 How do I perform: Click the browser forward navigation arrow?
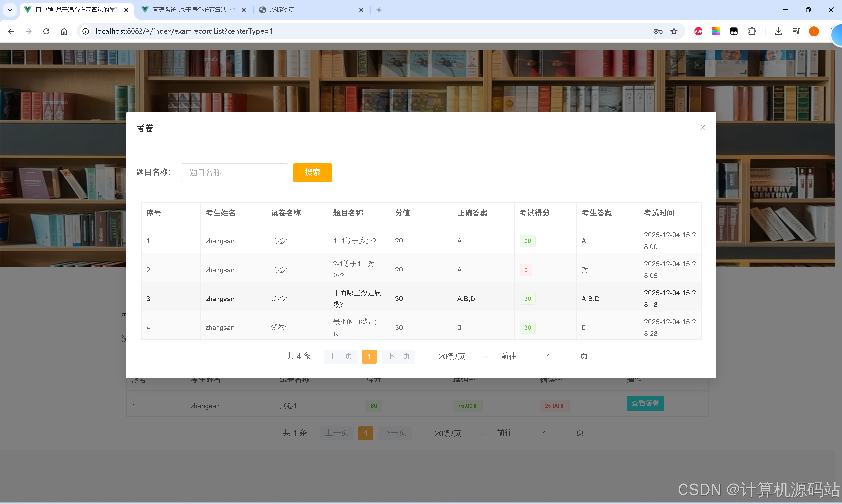click(x=29, y=31)
